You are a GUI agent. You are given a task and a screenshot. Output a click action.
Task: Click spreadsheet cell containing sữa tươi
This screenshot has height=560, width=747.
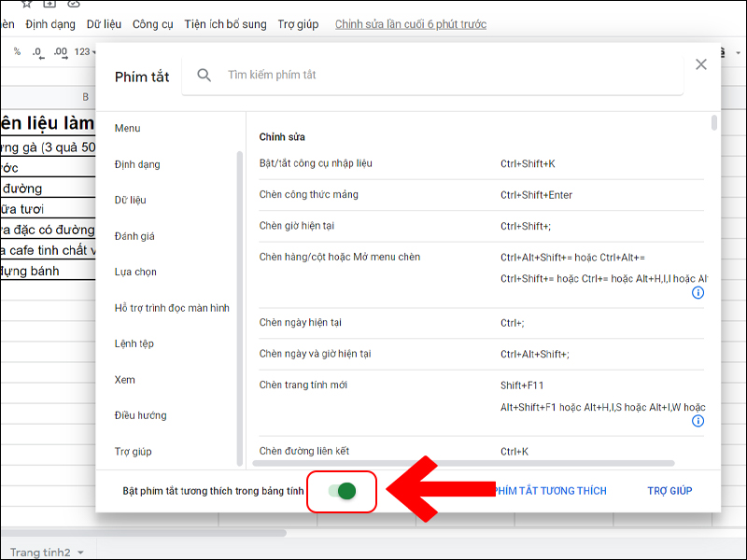point(49,208)
